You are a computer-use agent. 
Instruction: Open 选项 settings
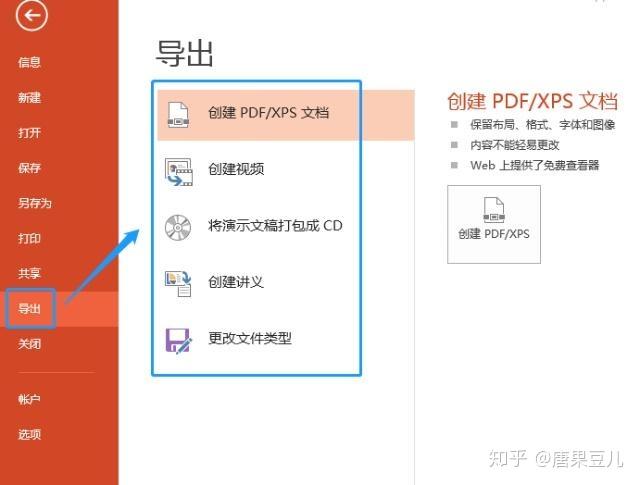(29, 434)
